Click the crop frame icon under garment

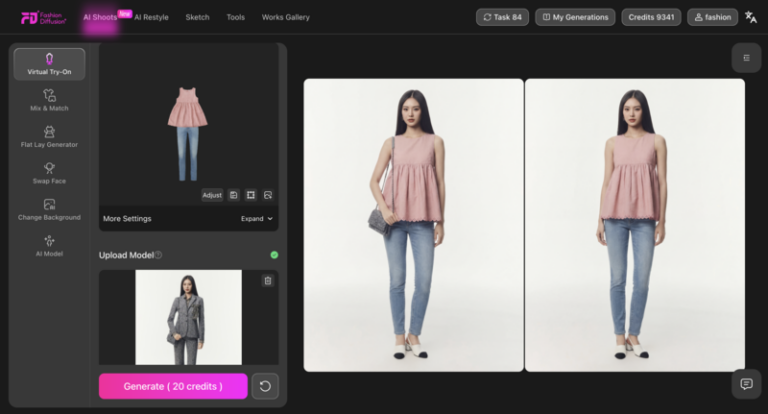(x=251, y=195)
